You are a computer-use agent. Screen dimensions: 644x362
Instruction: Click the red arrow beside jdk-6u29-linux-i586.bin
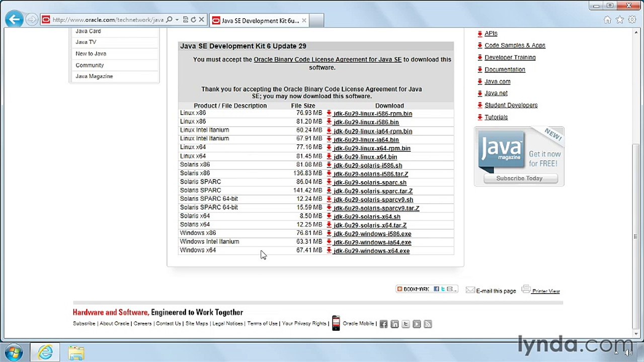point(329,122)
